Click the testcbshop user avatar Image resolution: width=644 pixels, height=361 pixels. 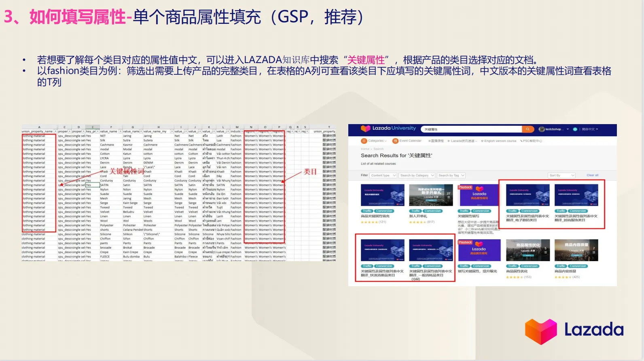(x=542, y=129)
